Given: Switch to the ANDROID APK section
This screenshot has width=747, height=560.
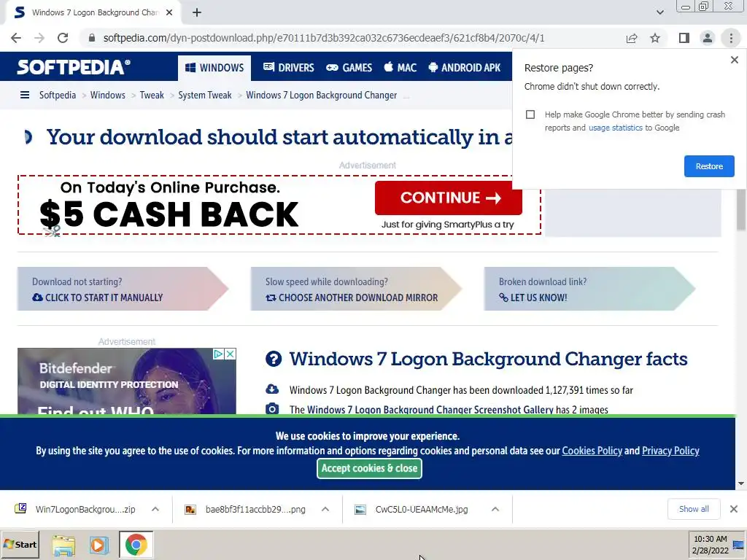Looking at the screenshot, I should tap(464, 68).
